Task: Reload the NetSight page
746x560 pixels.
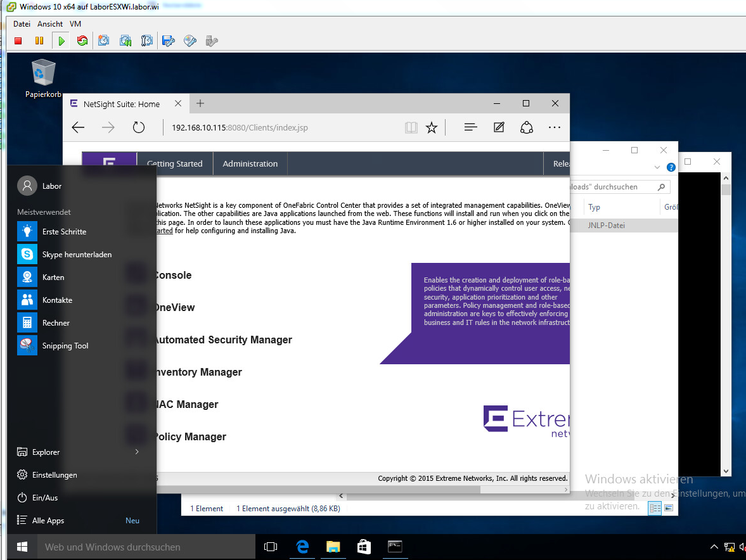Action: pos(138,127)
